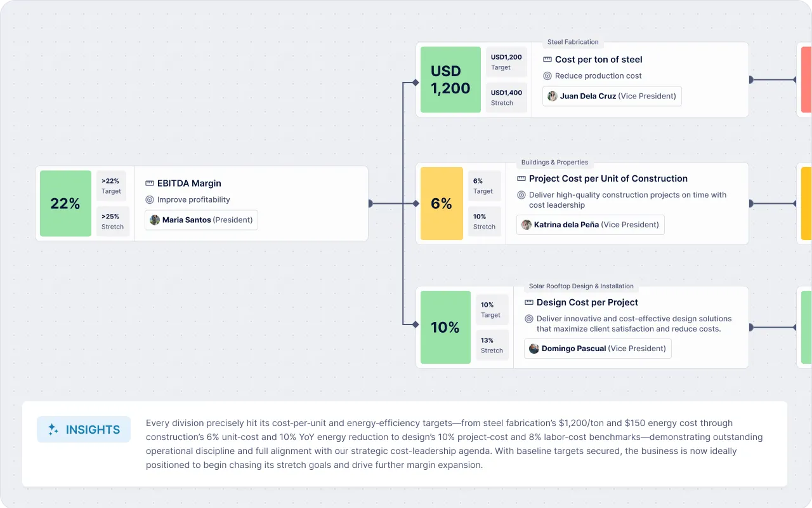The image size is (812, 508).
Task: Click the ruler icon next to EBITDA Margin
Action: tap(150, 184)
